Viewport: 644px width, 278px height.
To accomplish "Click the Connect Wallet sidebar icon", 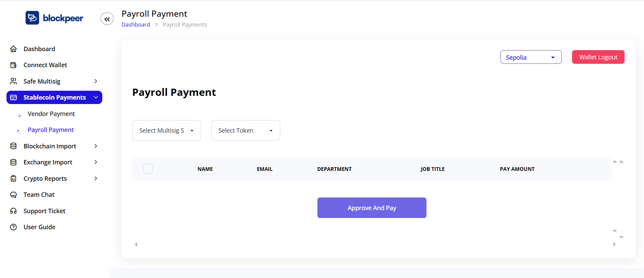I will click(x=13, y=65).
